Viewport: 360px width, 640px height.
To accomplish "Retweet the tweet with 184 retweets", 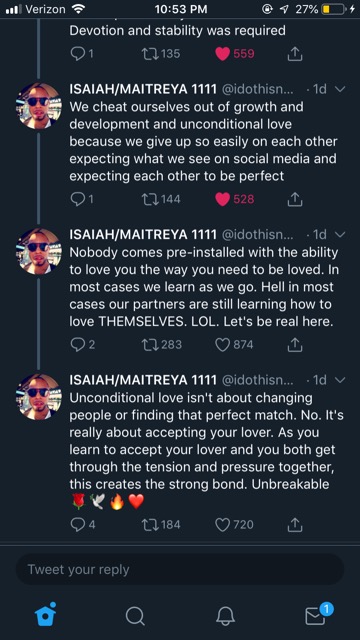I will coord(149,524).
